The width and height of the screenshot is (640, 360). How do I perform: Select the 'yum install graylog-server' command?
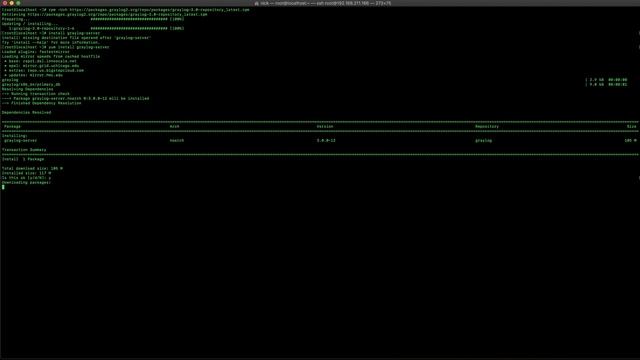pyautogui.click(x=56, y=47)
